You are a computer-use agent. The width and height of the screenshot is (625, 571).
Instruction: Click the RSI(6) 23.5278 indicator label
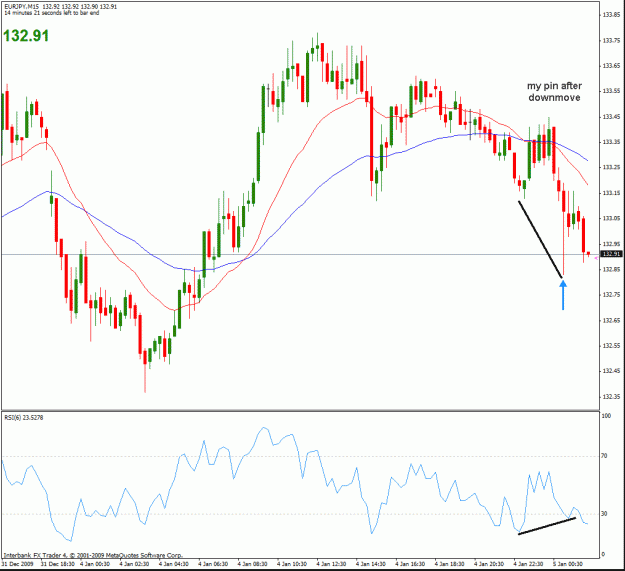[24, 418]
